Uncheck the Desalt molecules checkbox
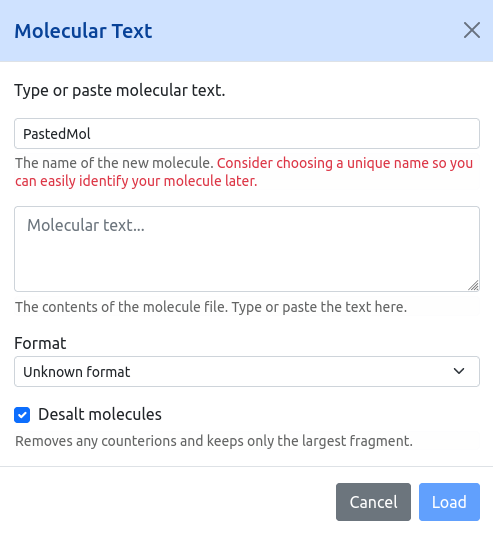The height and width of the screenshot is (534, 493). (22, 415)
